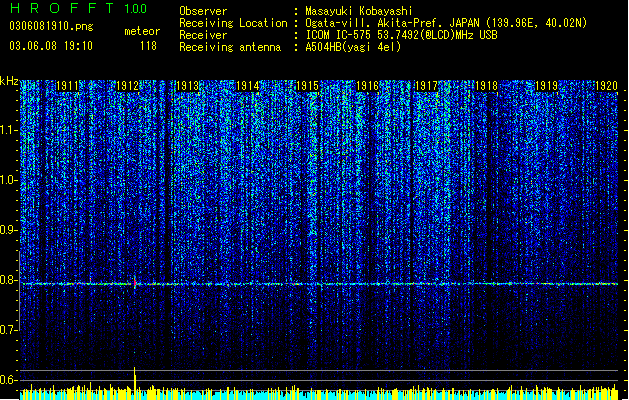Click the 0.7 kHz axis label
The height and width of the screenshot is (400, 629).
pos(9,330)
